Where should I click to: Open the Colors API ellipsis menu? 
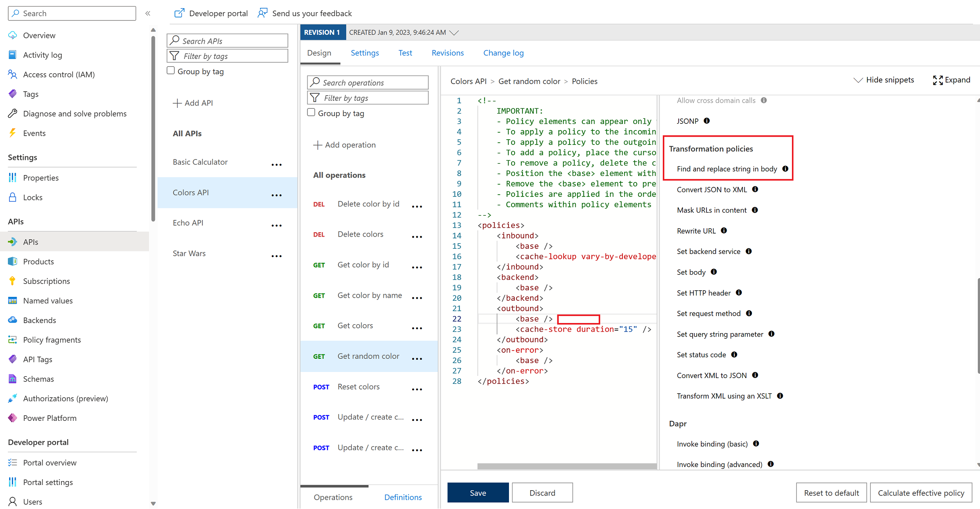pos(277,195)
